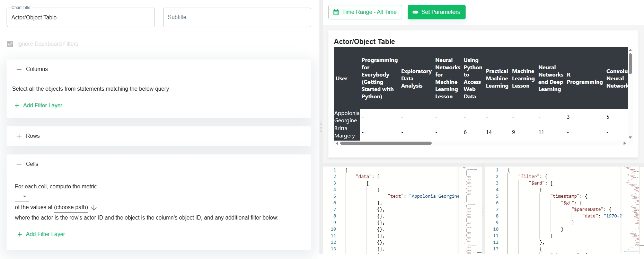Click the plus icon in Cells section
The image size is (644, 259).
[x=20, y=234]
